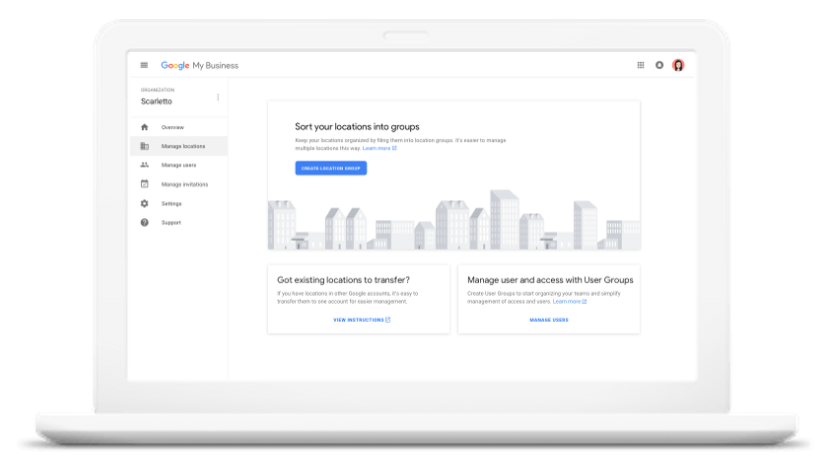This screenshot has width=825, height=472.
Task: Click the Manage locations building icon
Action: [x=144, y=146]
